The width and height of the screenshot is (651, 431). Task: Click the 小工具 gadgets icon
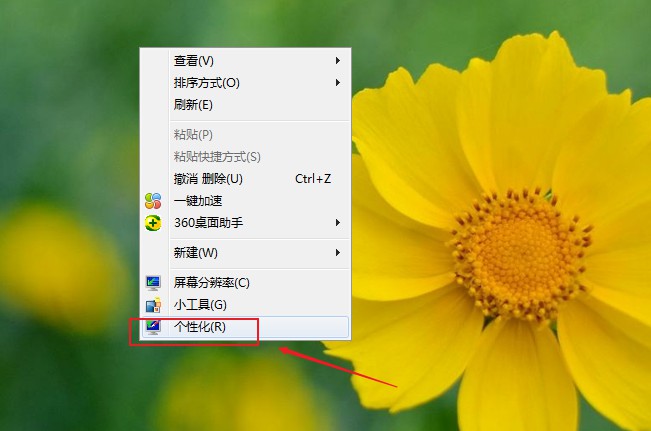point(153,305)
